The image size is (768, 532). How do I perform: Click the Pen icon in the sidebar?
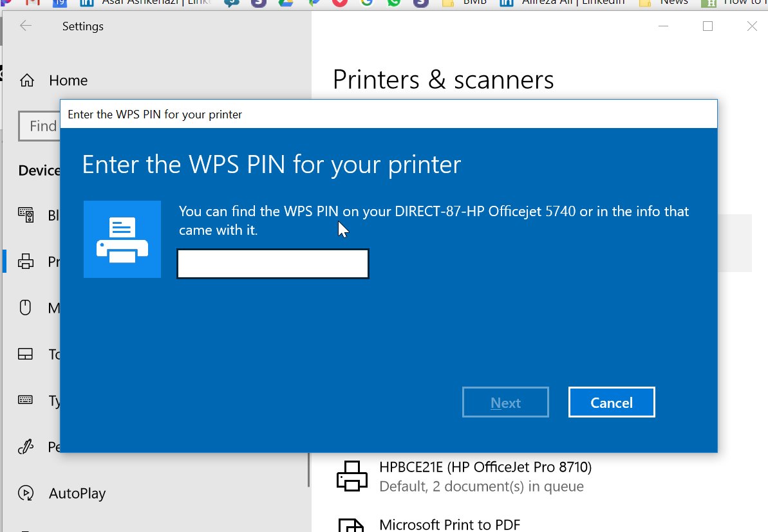tap(26, 446)
